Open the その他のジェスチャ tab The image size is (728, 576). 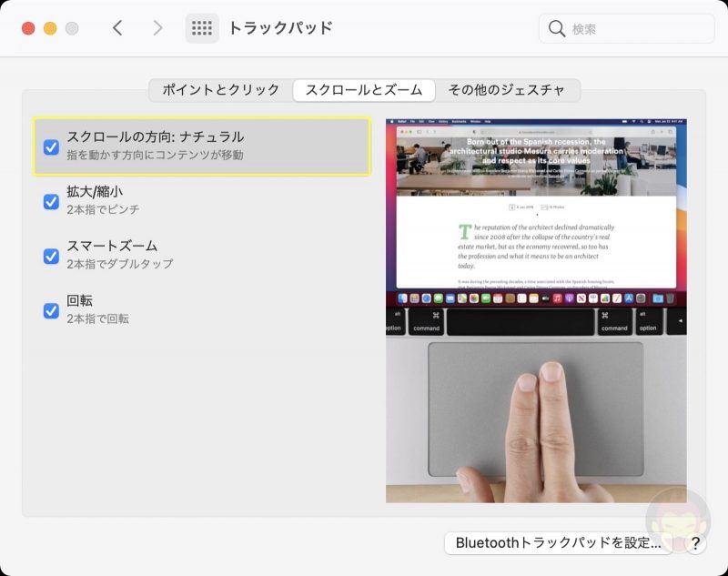coord(508,90)
